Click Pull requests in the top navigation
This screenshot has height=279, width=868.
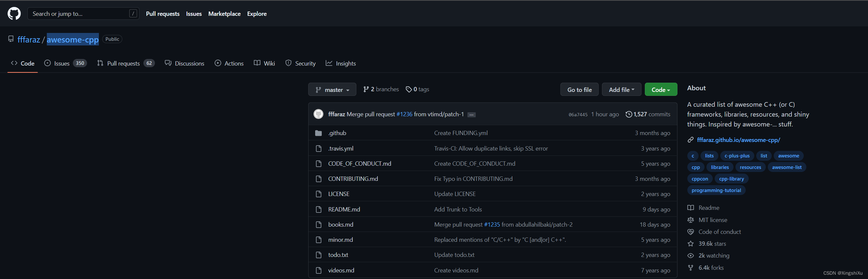(163, 14)
